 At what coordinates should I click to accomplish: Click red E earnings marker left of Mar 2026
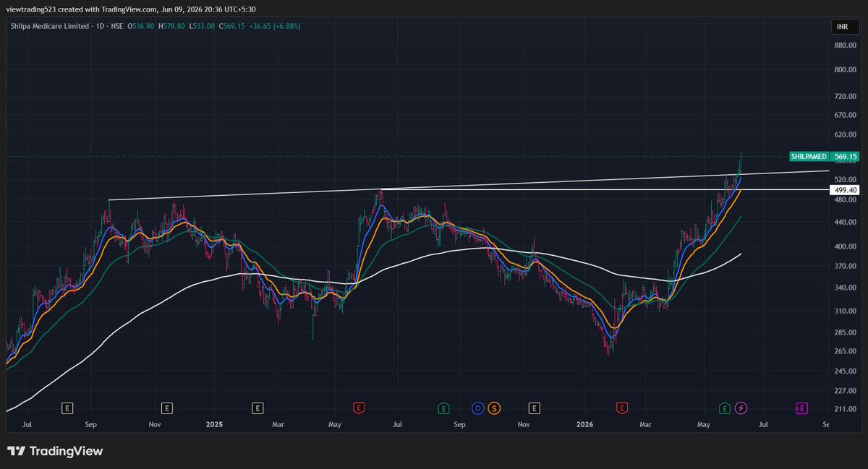click(621, 408)
